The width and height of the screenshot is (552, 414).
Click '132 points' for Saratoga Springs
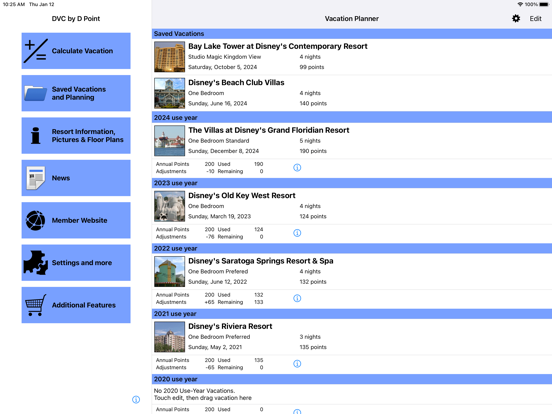(313, 282)
